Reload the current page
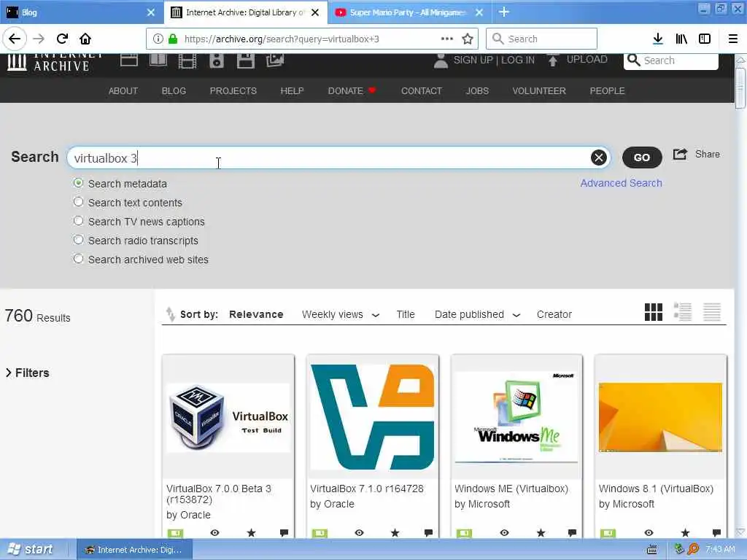The image size is (747, 560). (62, 39)
